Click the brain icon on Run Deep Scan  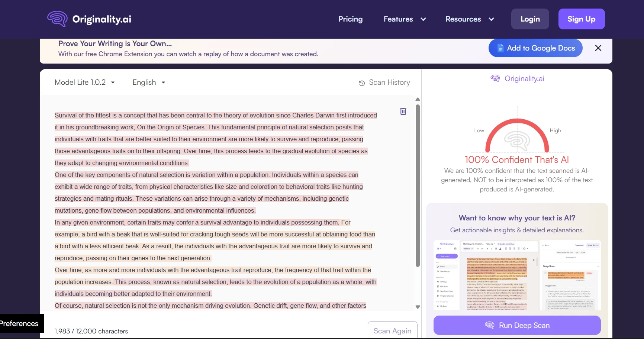[x=490, y=325]
